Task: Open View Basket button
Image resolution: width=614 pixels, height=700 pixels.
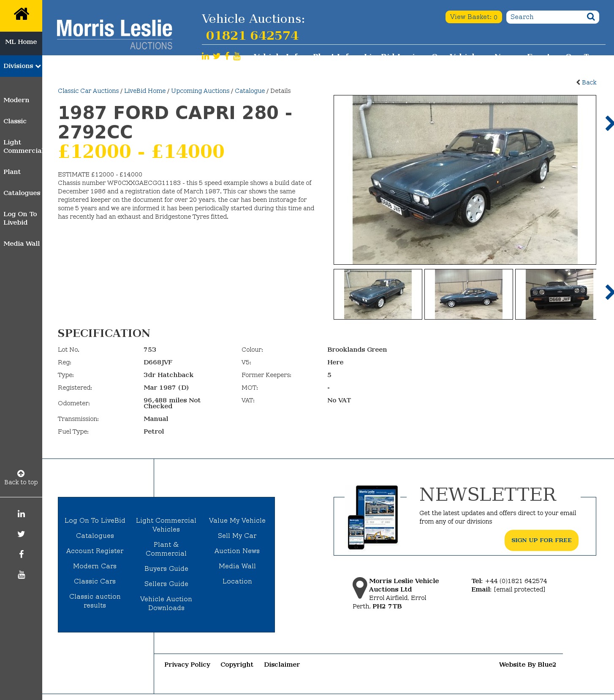Action: point(473,17)
